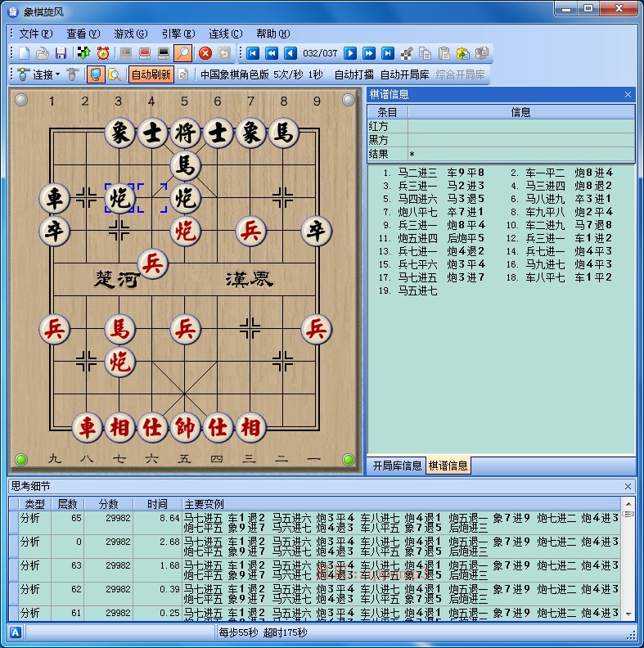The image size is (644, 648).
Task: Click the gray disconnect plug icon
Action: [x=73, y=74]
